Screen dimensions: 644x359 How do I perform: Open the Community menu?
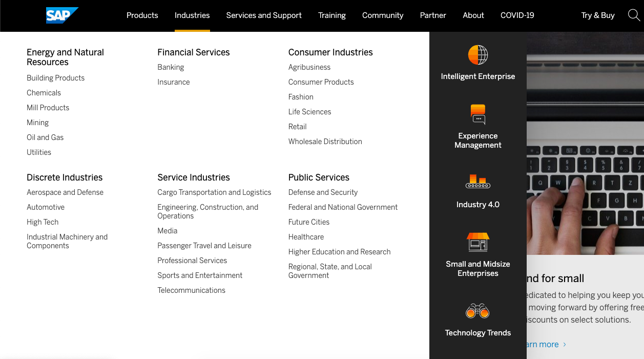point(383,15)
